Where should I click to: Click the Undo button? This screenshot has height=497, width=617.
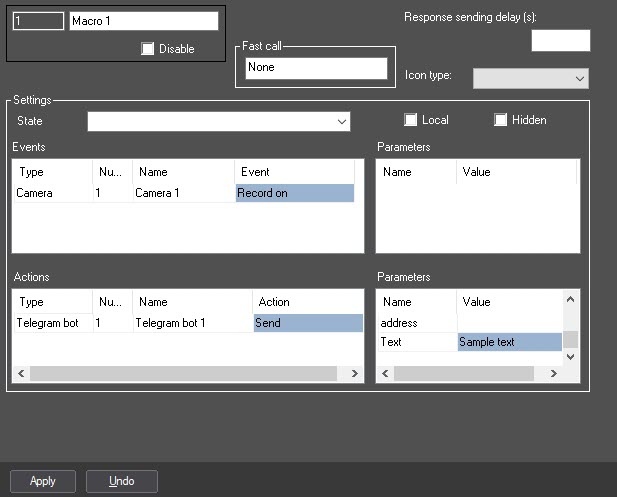click(x=122, y=481)
